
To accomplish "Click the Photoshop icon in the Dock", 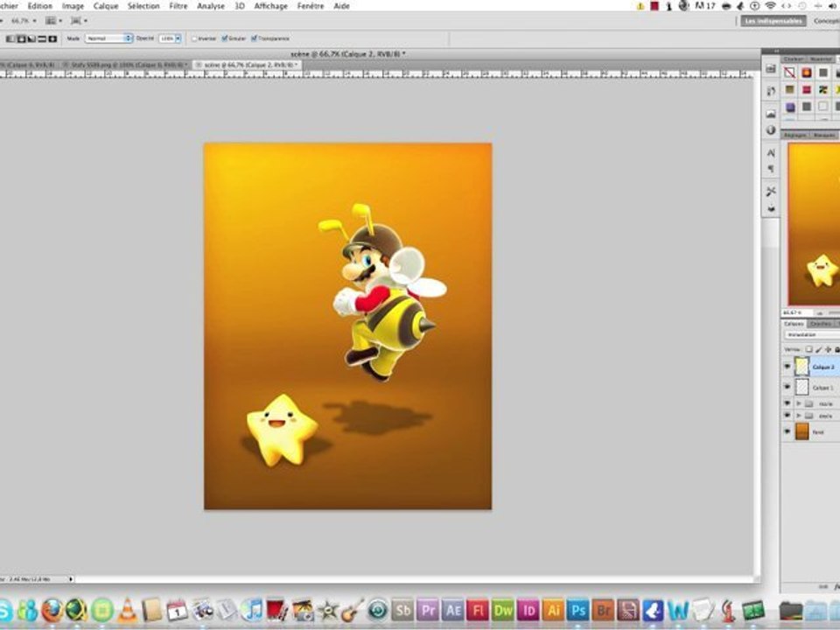I will 578,610.
